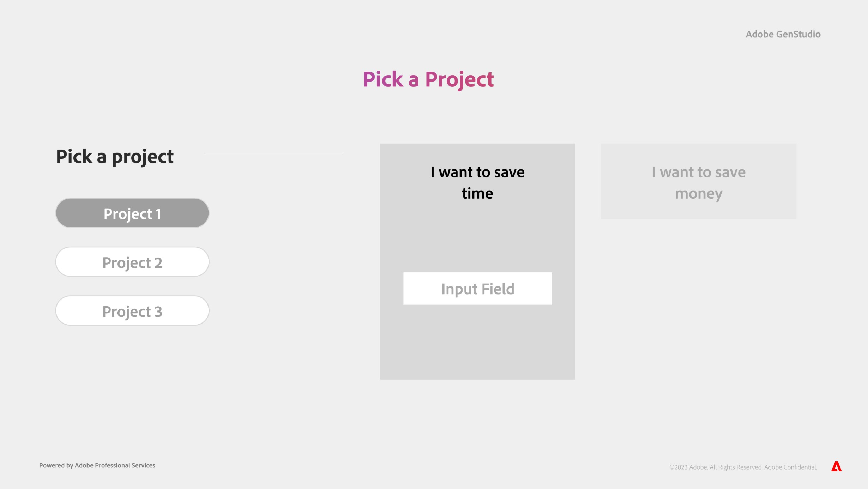Image resolution: width=868 pixels, height=489 pixels.
Task: Click into the Input Field box
Action: tap(477, 289)
